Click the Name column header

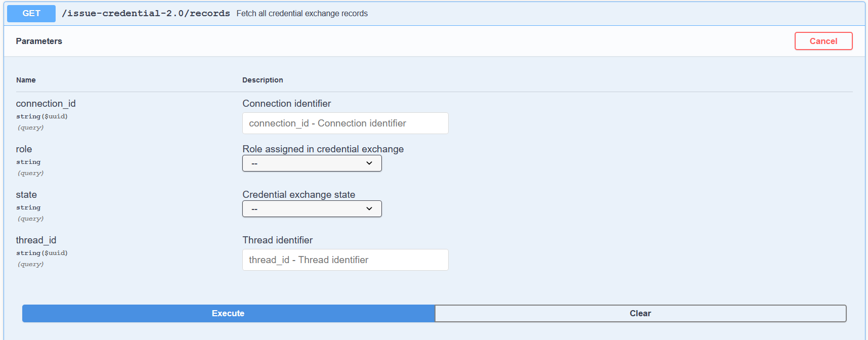[x=26, y=80]
